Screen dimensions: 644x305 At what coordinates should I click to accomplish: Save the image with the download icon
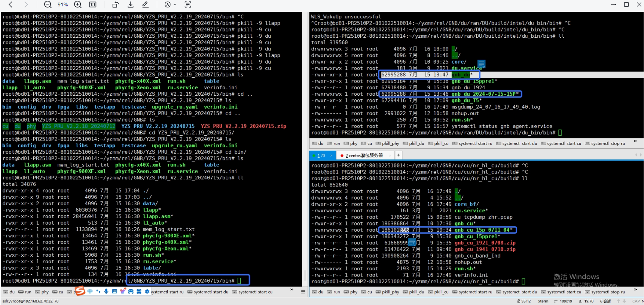(x=131, y=4)
